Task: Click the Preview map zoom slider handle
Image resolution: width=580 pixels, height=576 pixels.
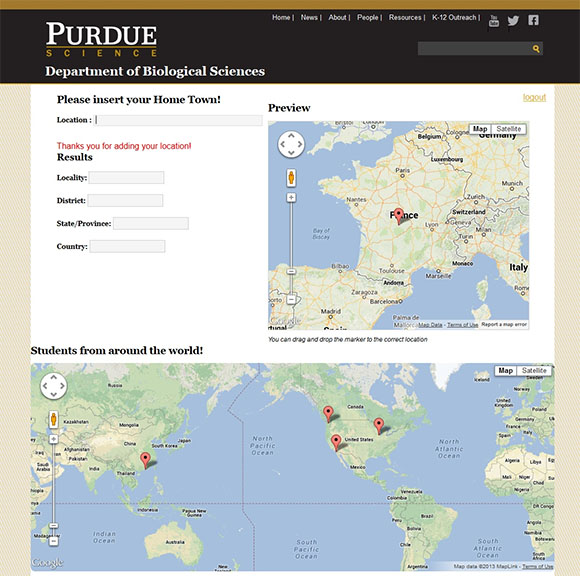Action: 291,272
